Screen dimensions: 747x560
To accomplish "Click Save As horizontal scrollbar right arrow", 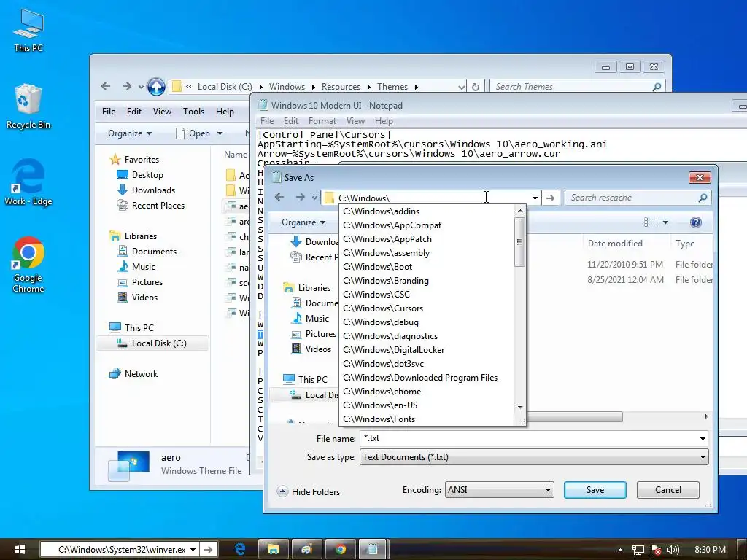I will 706,416.
